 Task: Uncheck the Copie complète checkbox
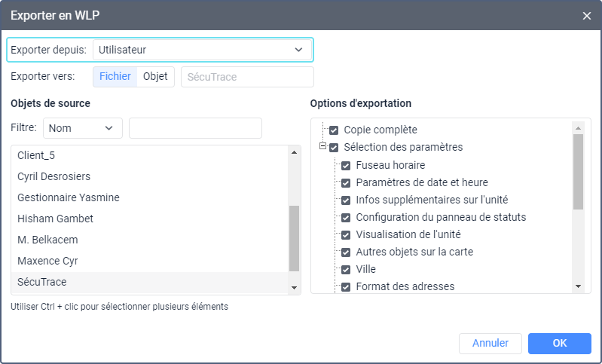[334, 130]
